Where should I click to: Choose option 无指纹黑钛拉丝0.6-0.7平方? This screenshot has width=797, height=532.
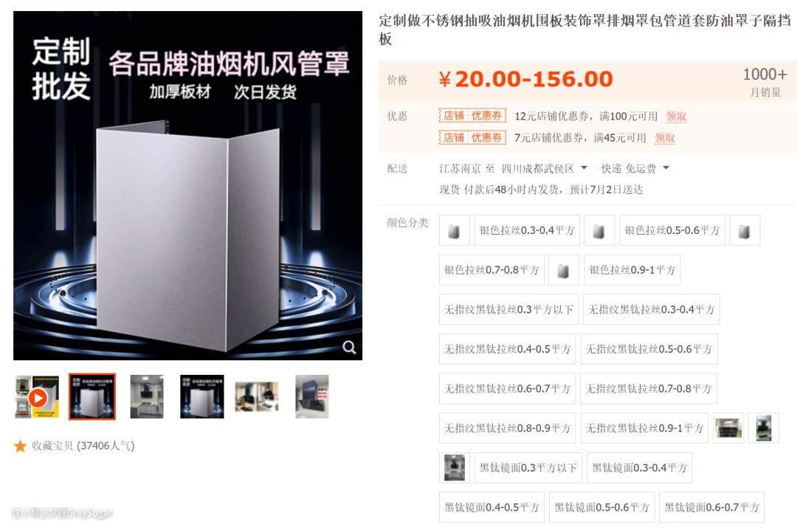[507, 389]
